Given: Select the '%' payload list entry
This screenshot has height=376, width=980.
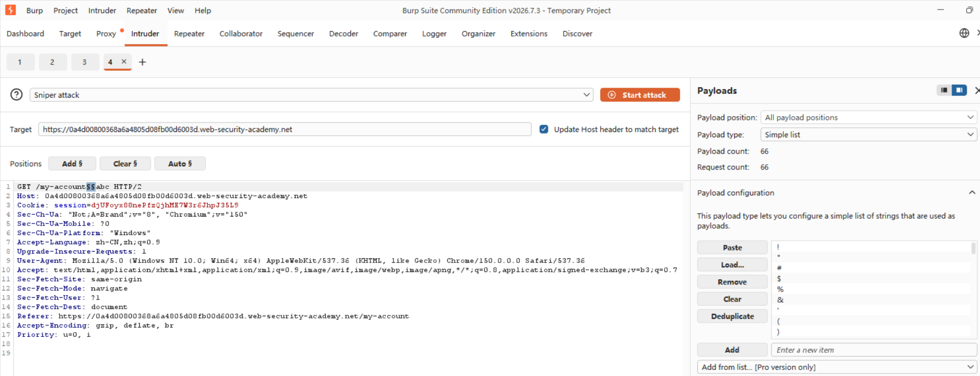Looking at the screenshot, I should coord(871,289).
